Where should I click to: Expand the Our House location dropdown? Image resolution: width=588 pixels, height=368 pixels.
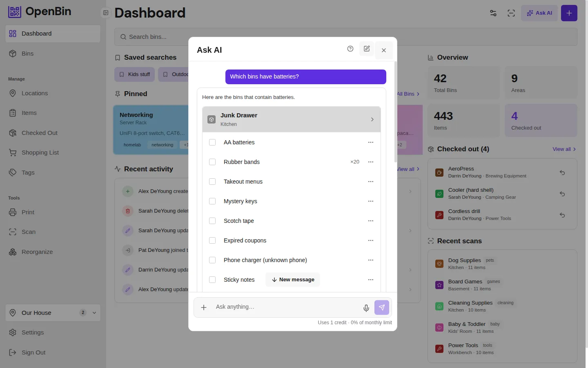pos(53,313)
